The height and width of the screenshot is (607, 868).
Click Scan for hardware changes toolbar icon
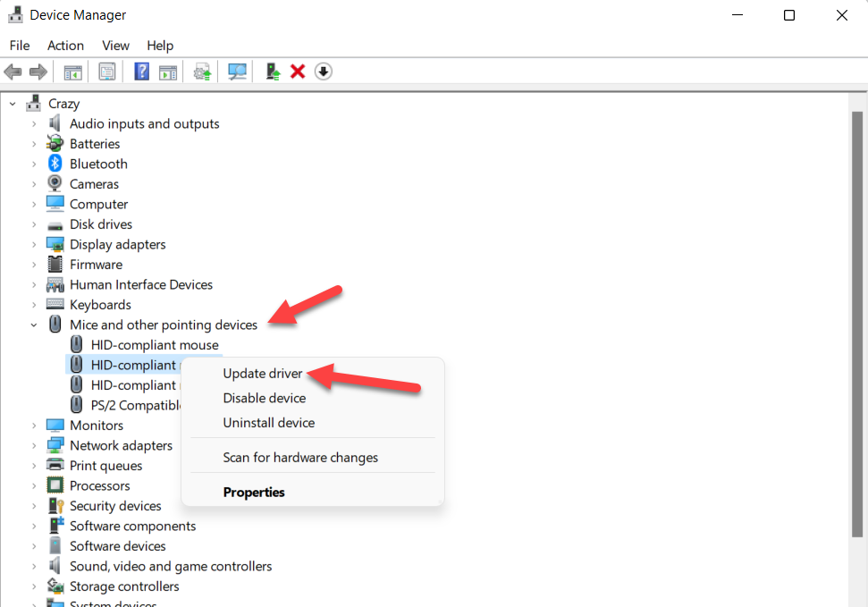[237, 72]
